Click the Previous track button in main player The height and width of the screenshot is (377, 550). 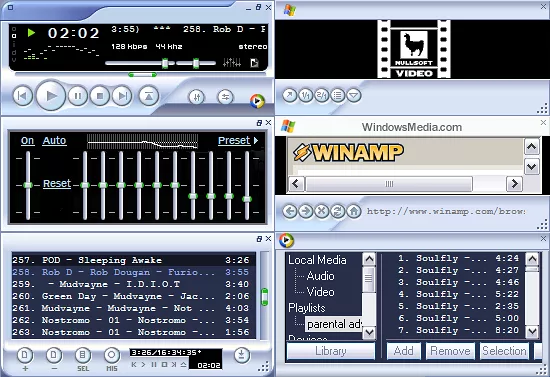click(23, 96)
